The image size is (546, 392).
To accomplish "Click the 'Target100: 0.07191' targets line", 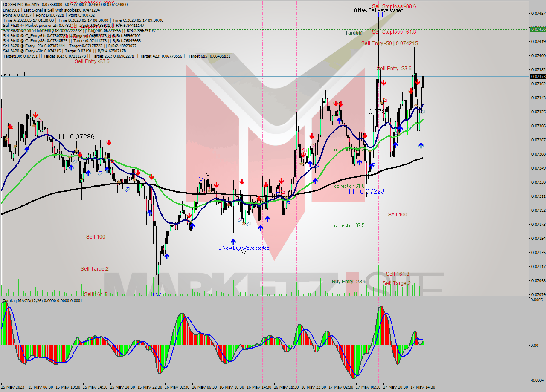I will click(x=116, y=56).
